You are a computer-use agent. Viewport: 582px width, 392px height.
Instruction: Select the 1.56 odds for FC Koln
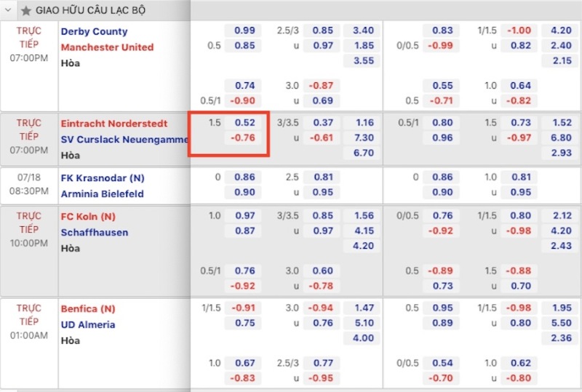coord(363,215)
